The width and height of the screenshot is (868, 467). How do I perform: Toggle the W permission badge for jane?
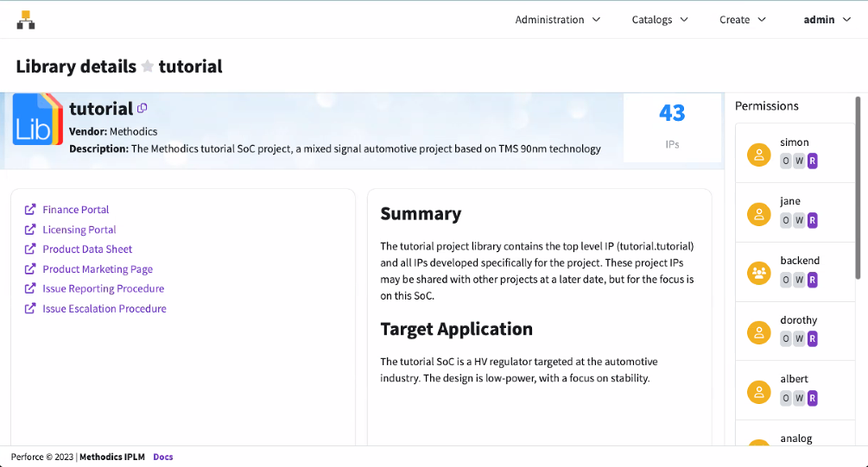click(x=799, y=220)
